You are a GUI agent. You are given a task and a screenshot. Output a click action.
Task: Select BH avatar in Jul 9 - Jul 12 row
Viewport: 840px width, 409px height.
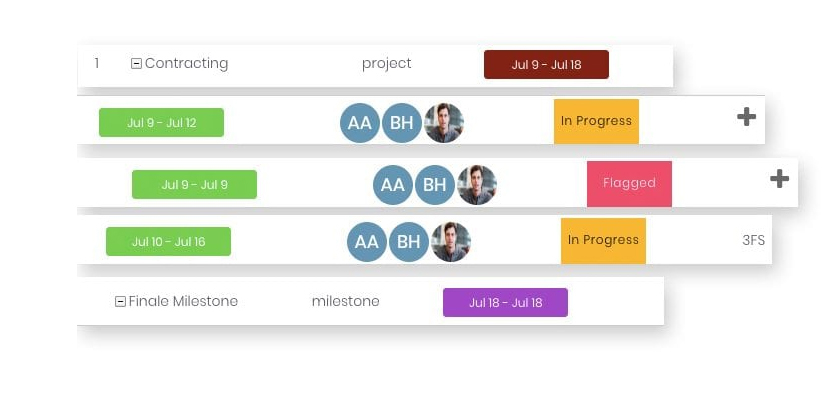[402, 123]
